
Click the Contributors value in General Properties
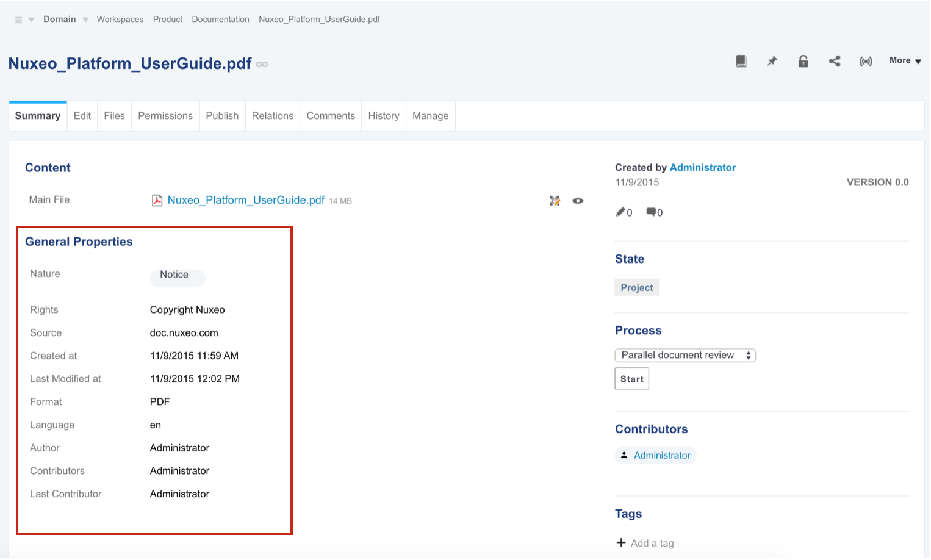click(x=179, y=471)
